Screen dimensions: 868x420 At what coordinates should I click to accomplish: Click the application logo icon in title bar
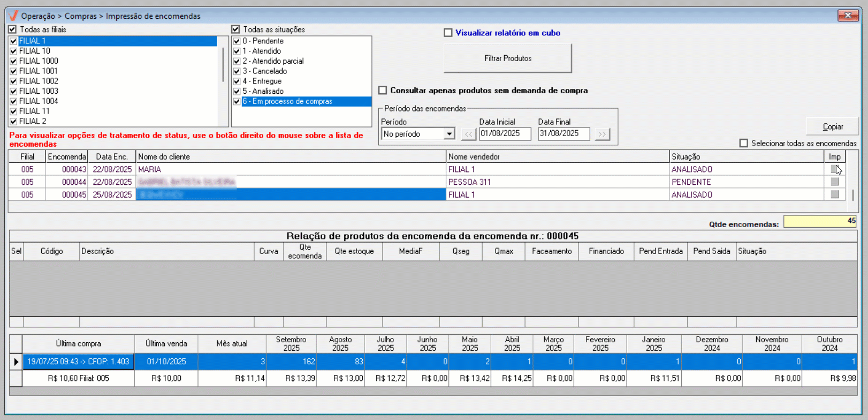pos(13,16)
